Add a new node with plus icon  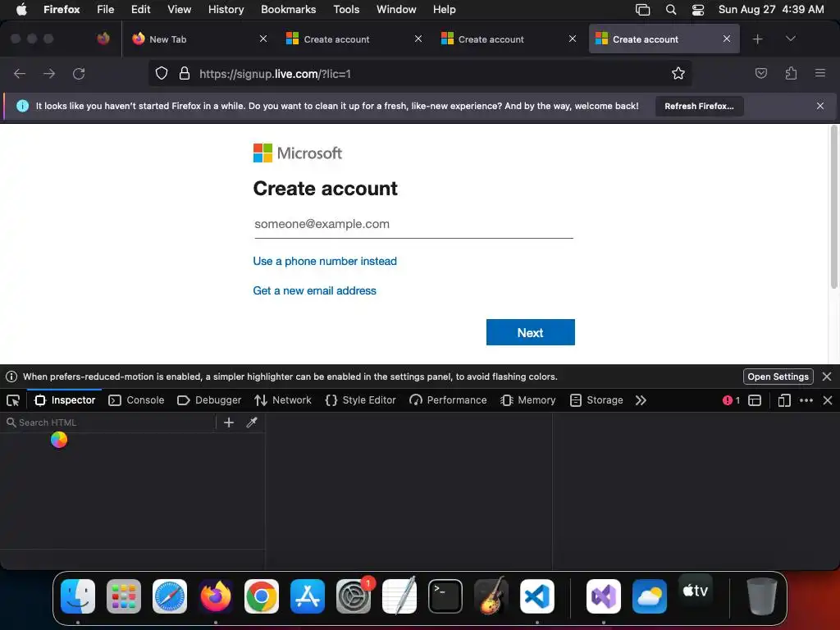coord(229,422)
